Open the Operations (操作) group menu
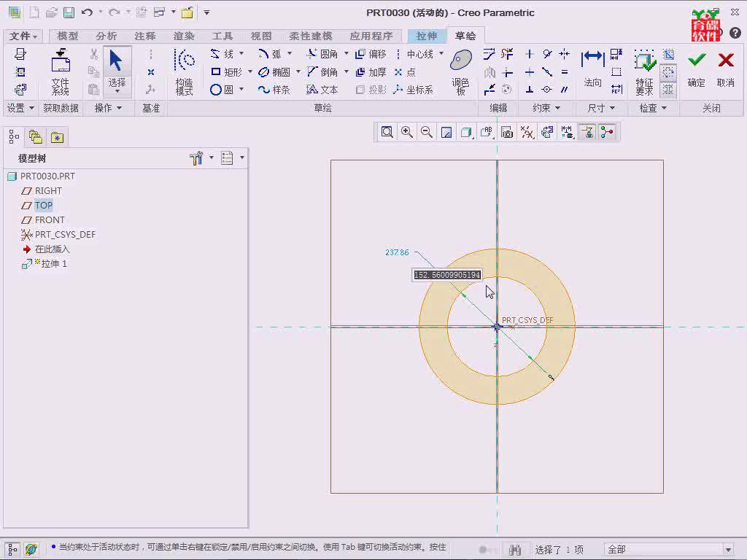Screen dimensions: 747x560 (108, 108)
